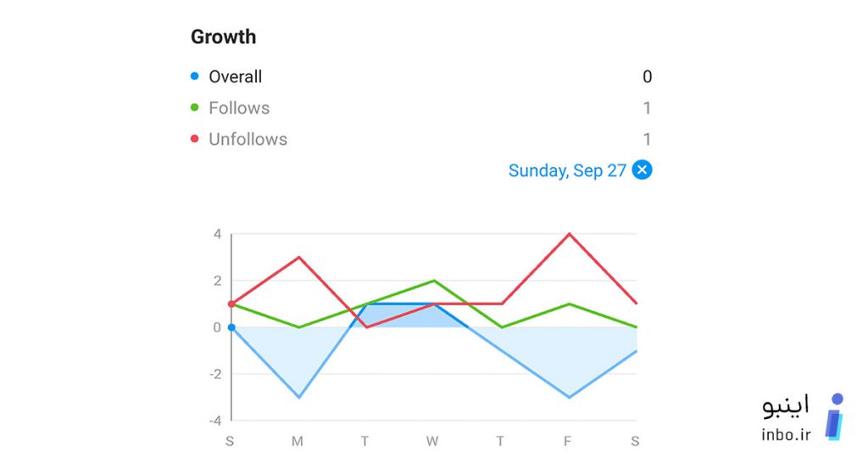The image size is (868, 463).
Task: Select Wednesday (W) on the chart axis
Action: click(432, 441)
